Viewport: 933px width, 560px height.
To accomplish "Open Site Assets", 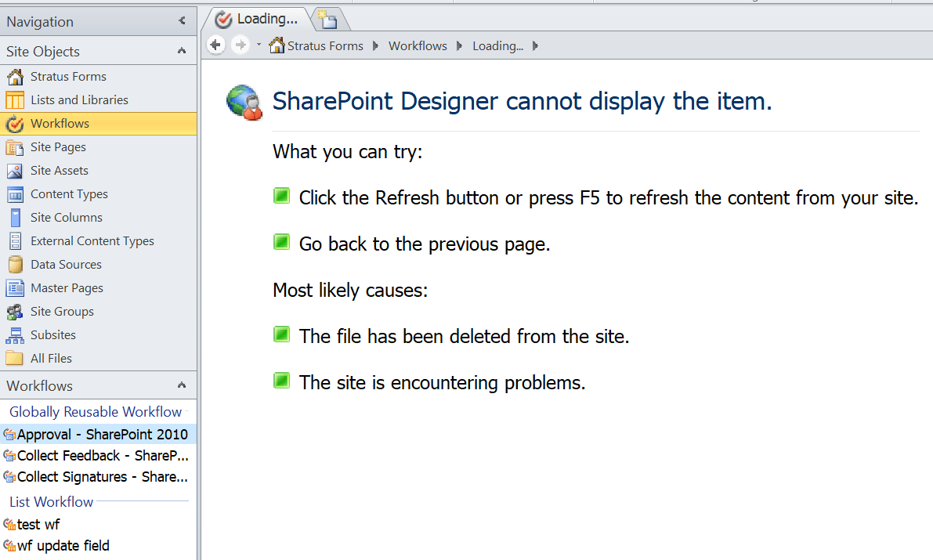I will coord(98,171).
